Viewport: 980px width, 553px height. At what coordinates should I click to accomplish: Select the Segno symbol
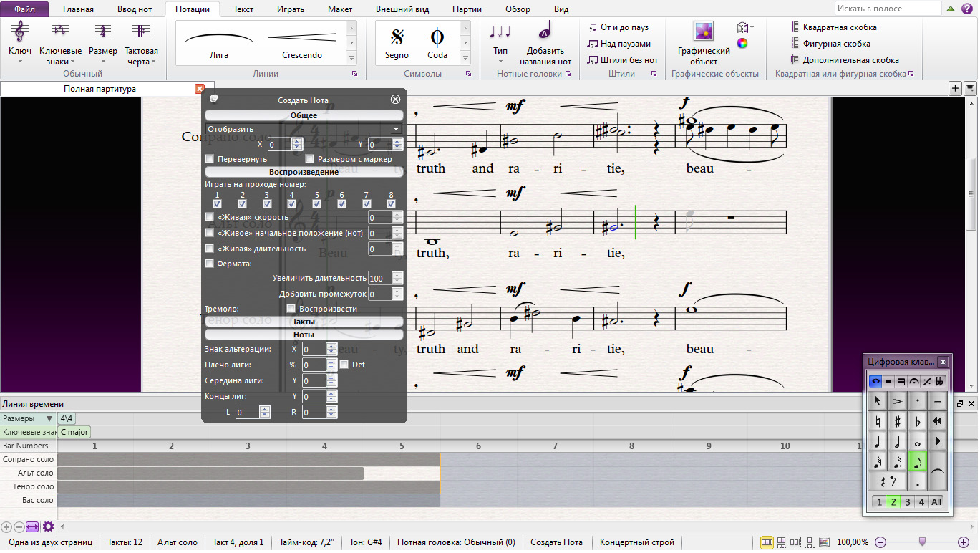tap(397, 37)
